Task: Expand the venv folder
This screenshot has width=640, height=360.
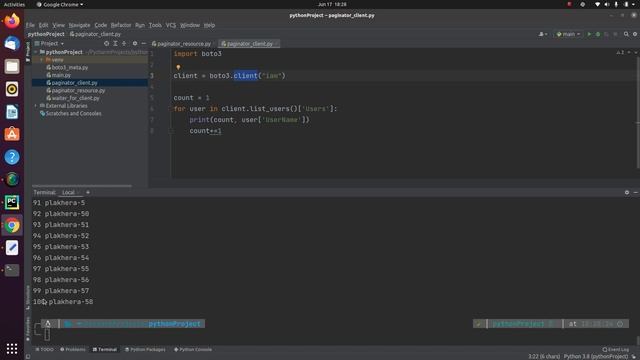Action: coord(42,60)
